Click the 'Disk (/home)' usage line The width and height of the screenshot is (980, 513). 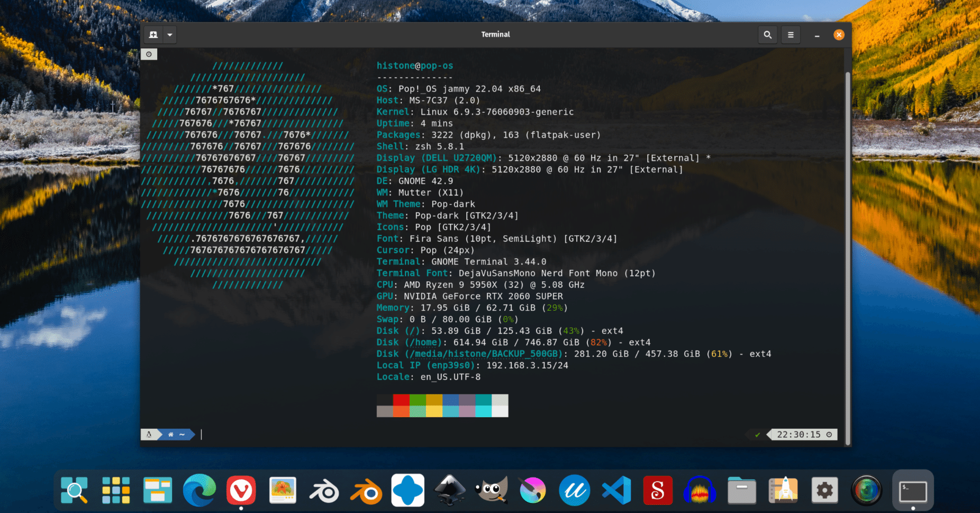513,343
